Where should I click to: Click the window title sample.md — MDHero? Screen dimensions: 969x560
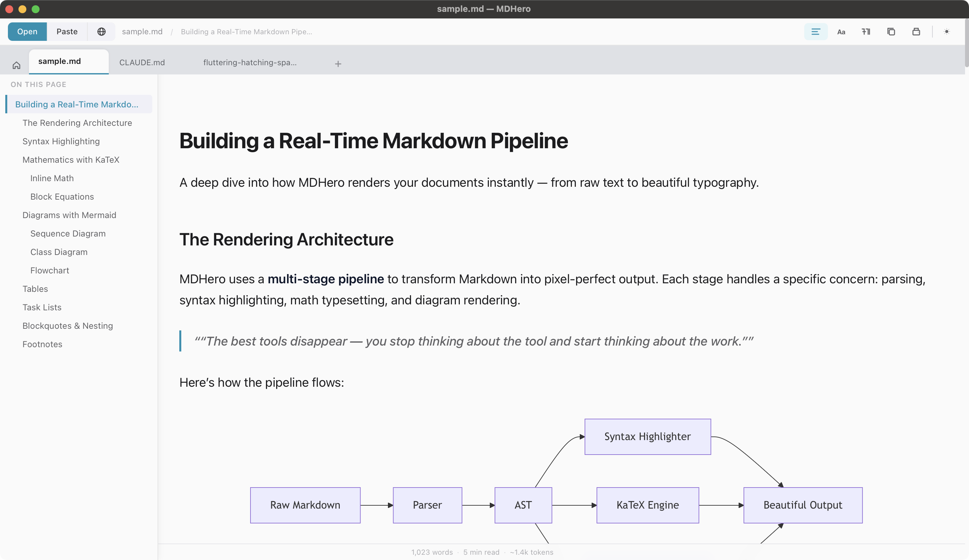click(484, 9)
